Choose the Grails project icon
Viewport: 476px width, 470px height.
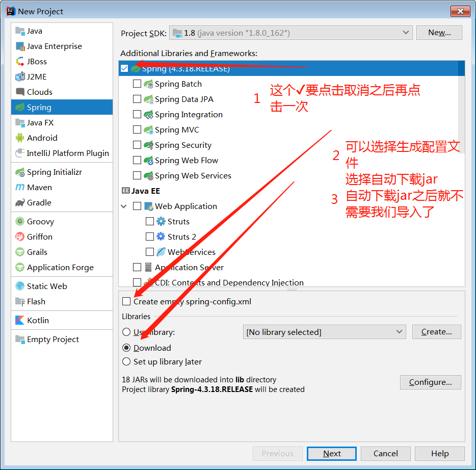(x=20, y=252)
